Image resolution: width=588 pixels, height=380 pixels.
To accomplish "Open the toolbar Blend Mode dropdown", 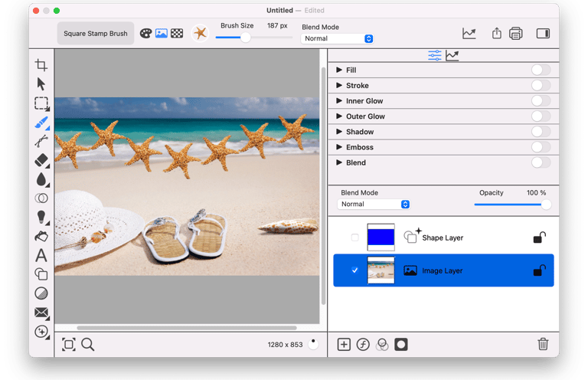I will [338, 38].
